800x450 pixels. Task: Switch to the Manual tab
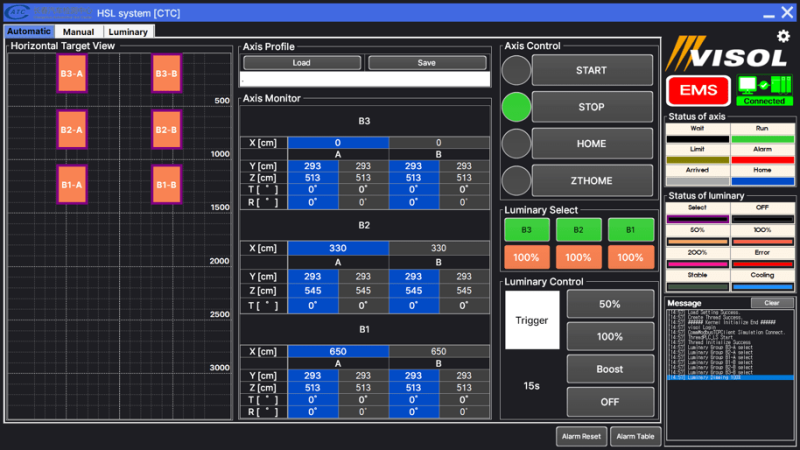[x=79, y=32]
